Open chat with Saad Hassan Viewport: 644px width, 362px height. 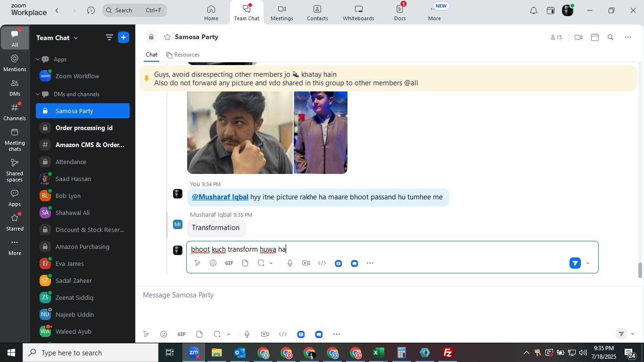click(x=83, y=179)
